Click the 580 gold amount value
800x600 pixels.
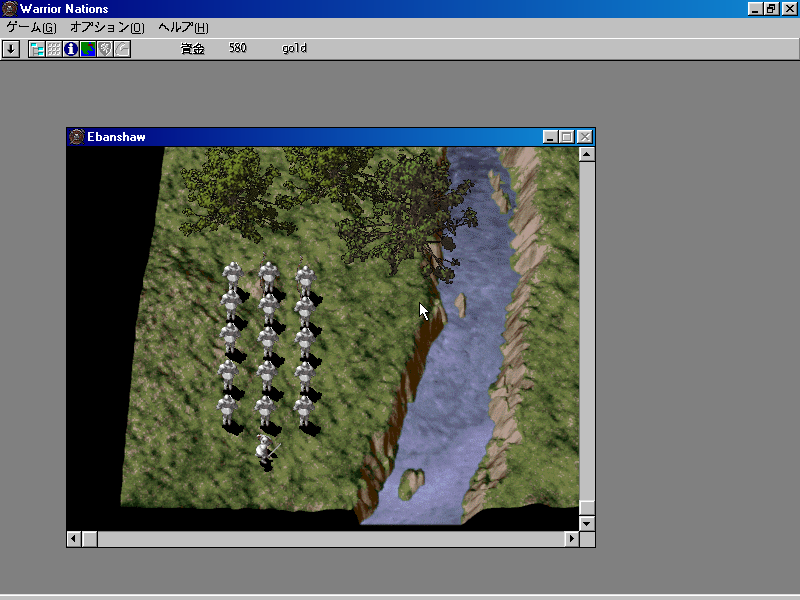click(x=238, y=48)
